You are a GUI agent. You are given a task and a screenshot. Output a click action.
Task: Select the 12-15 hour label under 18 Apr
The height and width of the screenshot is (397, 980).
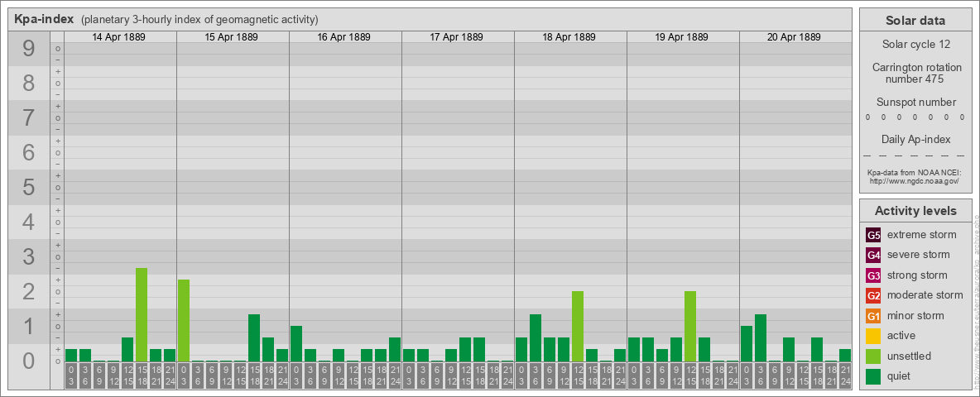coord(578,375)
